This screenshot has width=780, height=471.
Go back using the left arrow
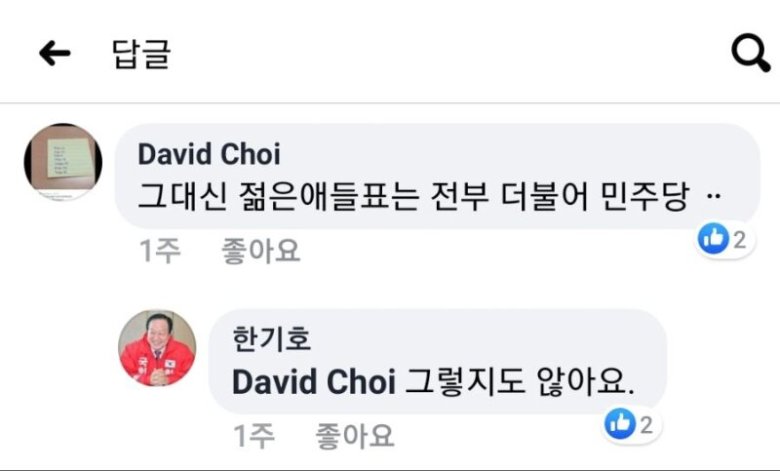click(x=55, y=54)
